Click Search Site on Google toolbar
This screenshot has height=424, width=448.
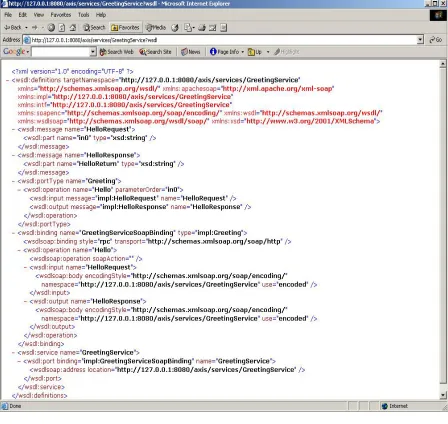pyautogui.click(x=156, y=52)
